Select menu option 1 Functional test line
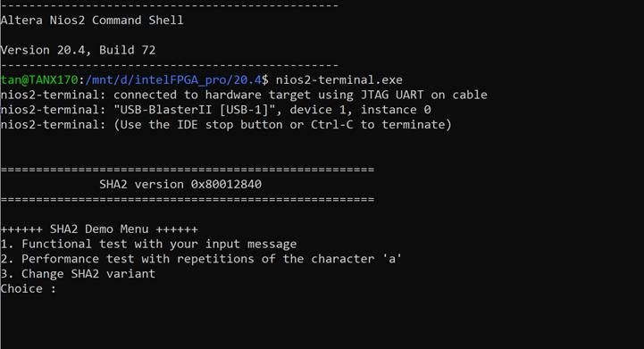The image size is (644, 349). pyautogui.click(x=148, y=244)
